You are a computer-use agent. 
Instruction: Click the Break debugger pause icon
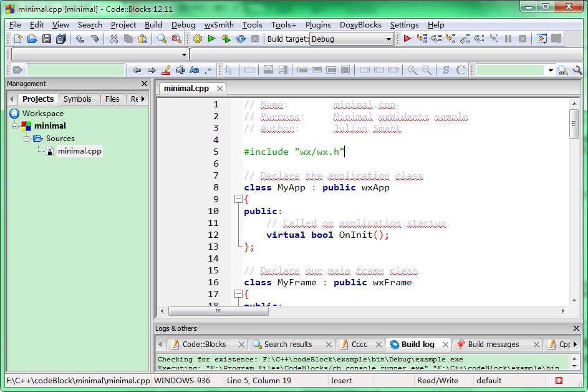508,38
